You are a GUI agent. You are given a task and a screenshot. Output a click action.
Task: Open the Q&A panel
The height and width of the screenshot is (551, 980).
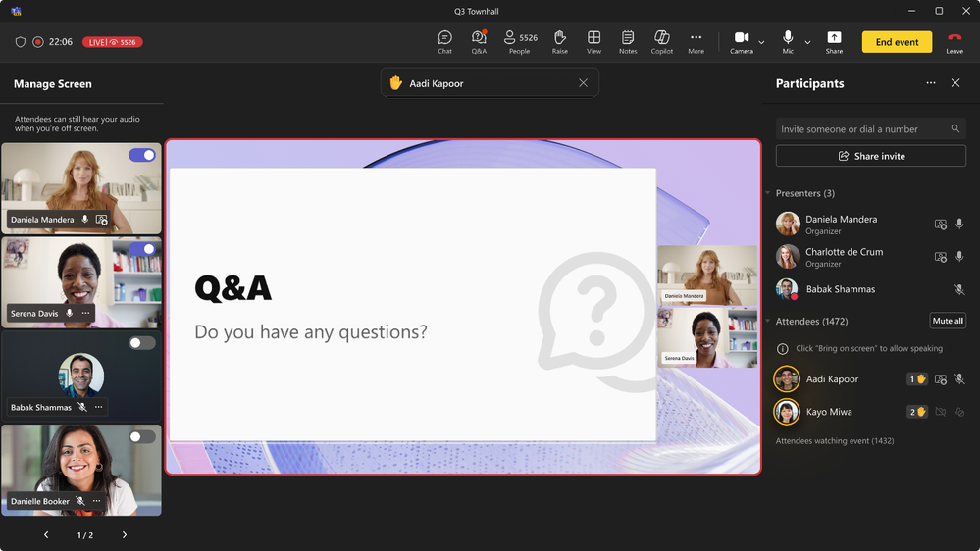[x=479, y=42]
